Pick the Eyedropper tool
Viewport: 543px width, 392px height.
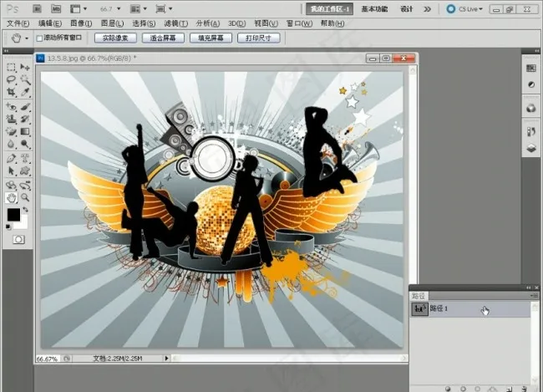tap(25, 93)
